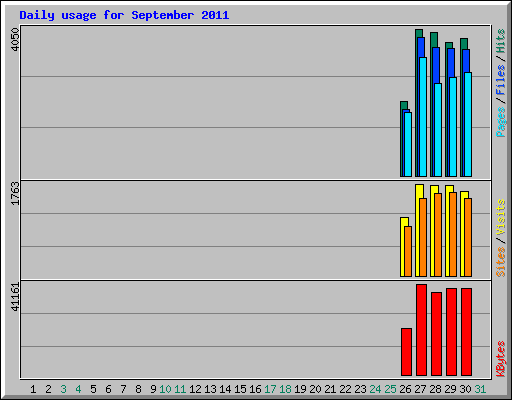Click day 23 on the x-axis

tap(360, 389)
